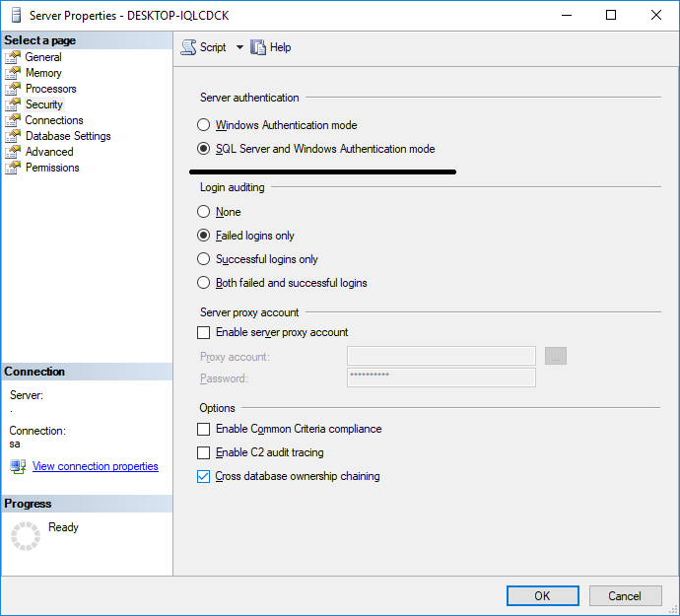Screen dimensions: 680x616
Task: Switch to the Advanced page
Action: coord(49,152)
